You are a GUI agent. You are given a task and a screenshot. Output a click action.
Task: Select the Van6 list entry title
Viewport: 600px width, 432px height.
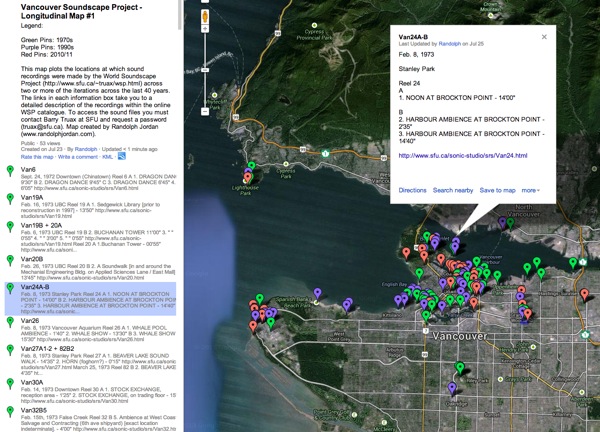tap(28, 170)
